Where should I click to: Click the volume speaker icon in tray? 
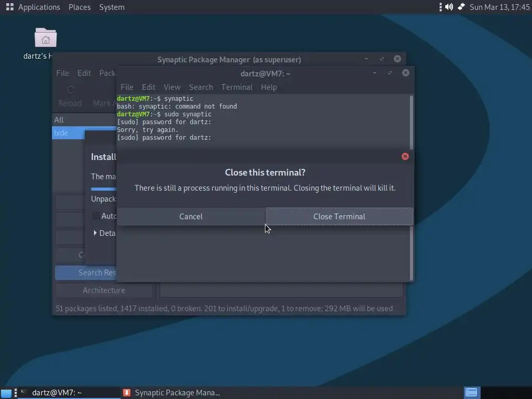449,7
